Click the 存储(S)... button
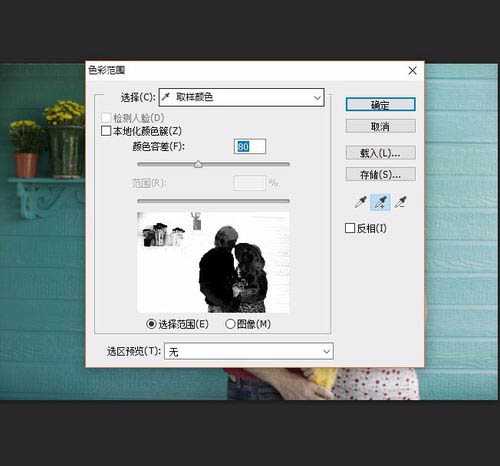Screen dimensions: 500x466 [380, 174]
